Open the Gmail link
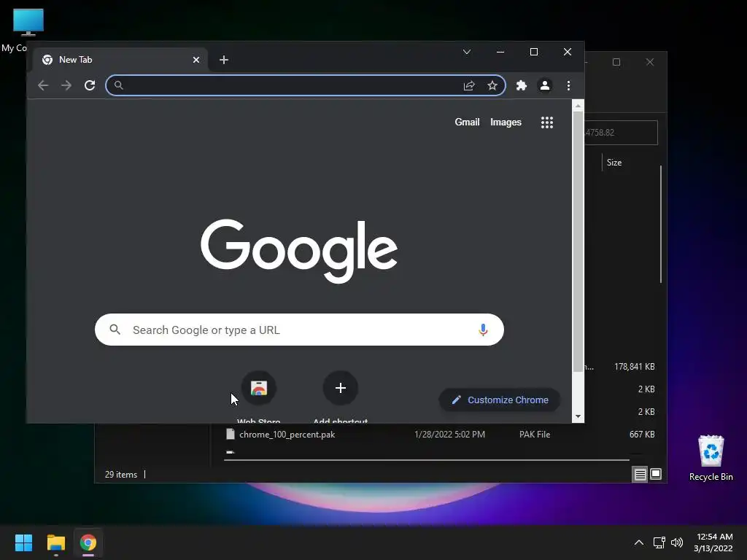 click(467, 122)
